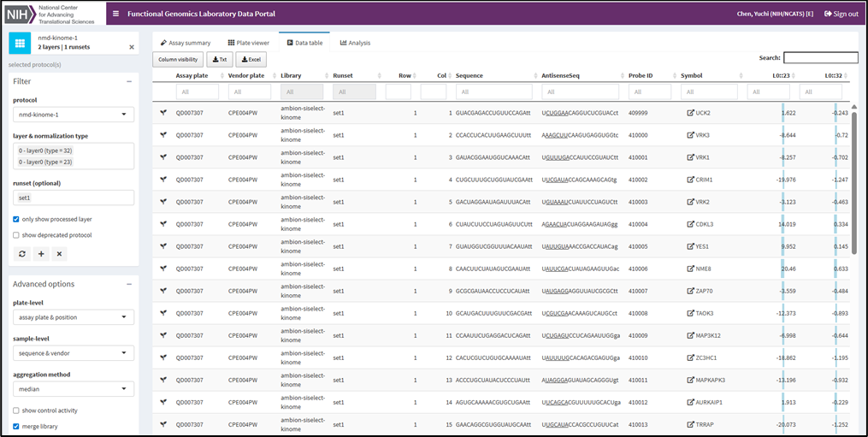Open the protocol dropdown nmd-kinome-1
The width and height of the screenshot is (868, 437).
point(74,115)
